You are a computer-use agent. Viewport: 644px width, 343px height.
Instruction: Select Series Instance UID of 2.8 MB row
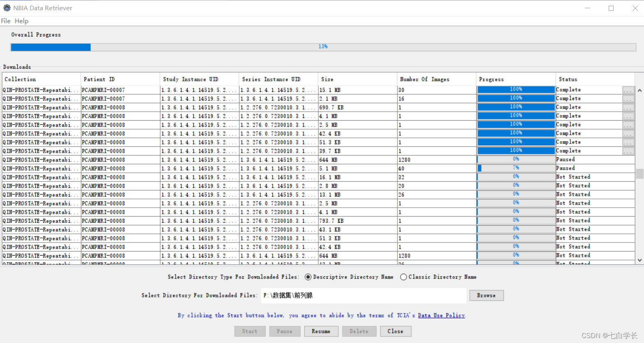pyautogui.click(x=278, y=186)
